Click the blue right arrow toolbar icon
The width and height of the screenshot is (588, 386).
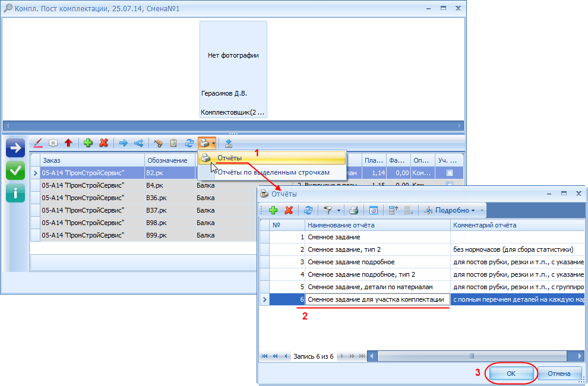coord(123,143)
